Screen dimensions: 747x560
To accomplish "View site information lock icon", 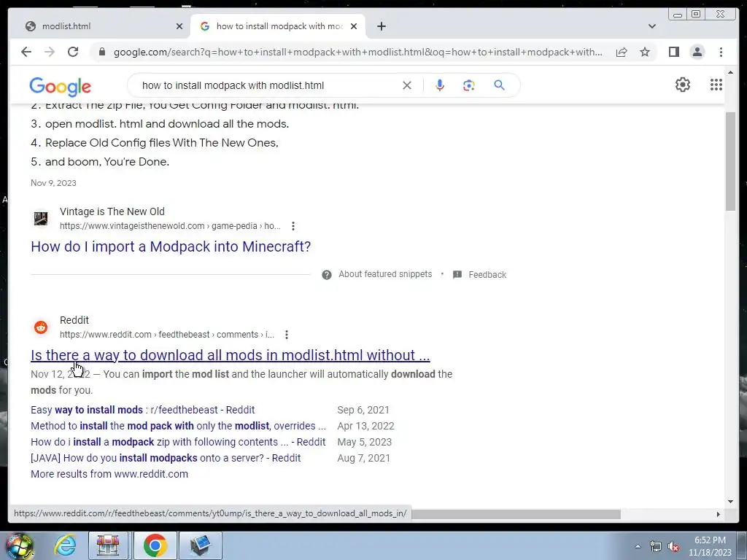I will [x=101, y=52].
